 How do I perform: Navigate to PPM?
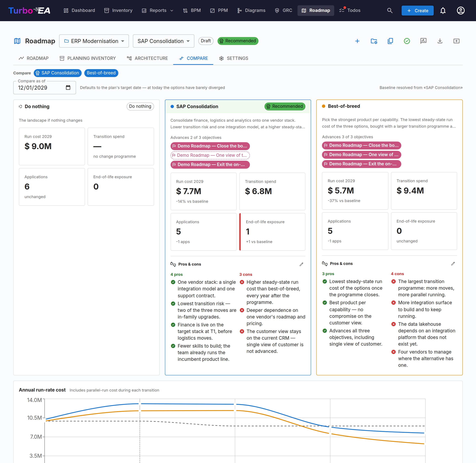(219, 10)
